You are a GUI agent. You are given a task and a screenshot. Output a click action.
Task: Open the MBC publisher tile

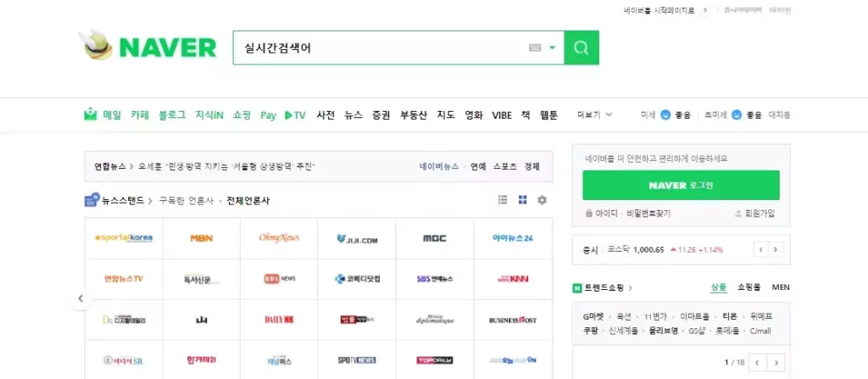(435, 238)
